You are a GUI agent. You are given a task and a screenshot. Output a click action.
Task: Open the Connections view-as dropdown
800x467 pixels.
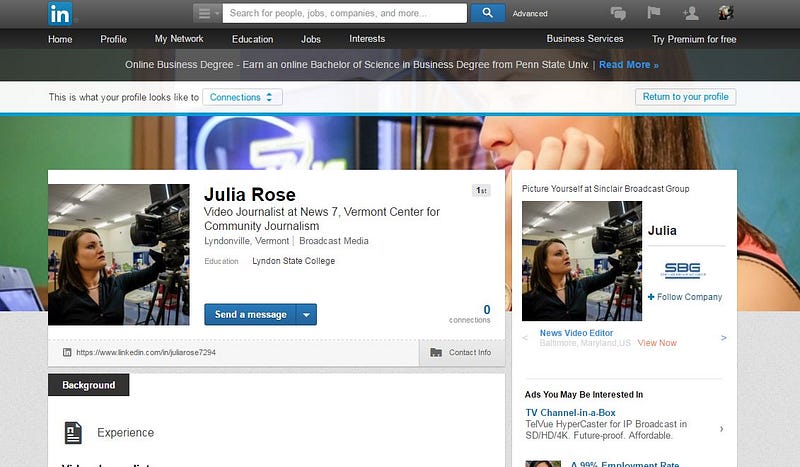pyautogui.click(x=242, y=97)
